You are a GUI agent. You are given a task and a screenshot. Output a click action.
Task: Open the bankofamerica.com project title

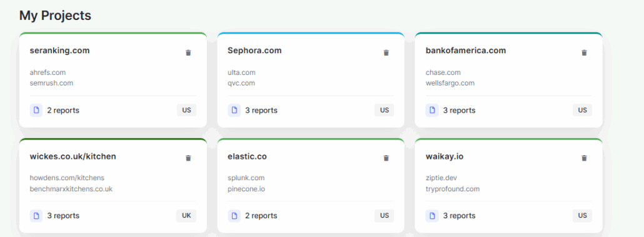pos(466,51)
